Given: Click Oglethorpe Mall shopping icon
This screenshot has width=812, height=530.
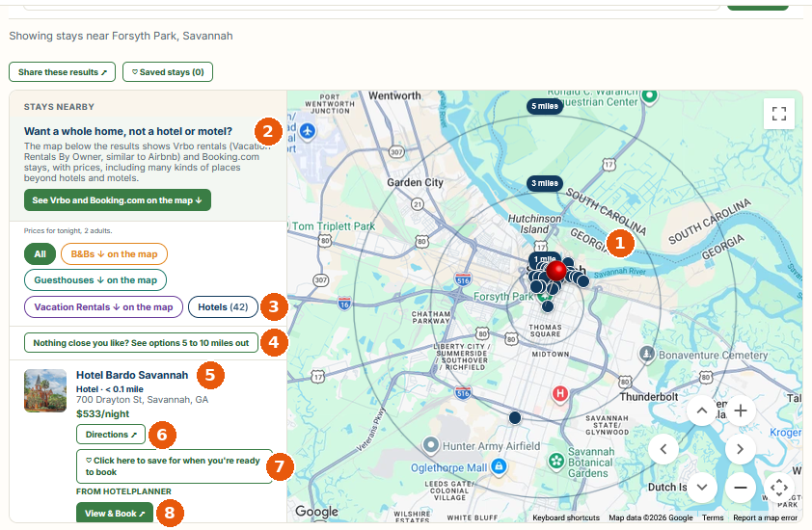Looking at the screenshot, I should 499,466.
